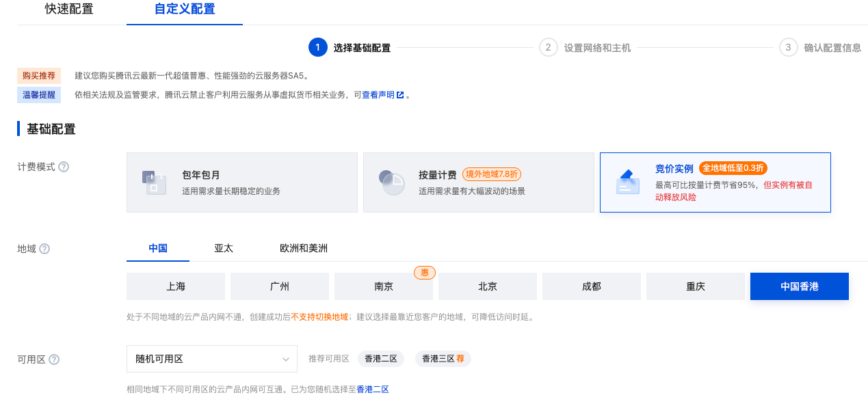Click step 2 circle 设置网络和主机
This screenshot has width=868, height=408.
[549, 47]
